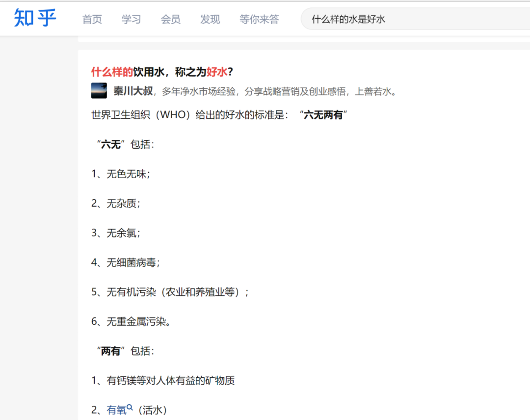
Task: Open the 发现 nav tab
Action: coord(210,19)
